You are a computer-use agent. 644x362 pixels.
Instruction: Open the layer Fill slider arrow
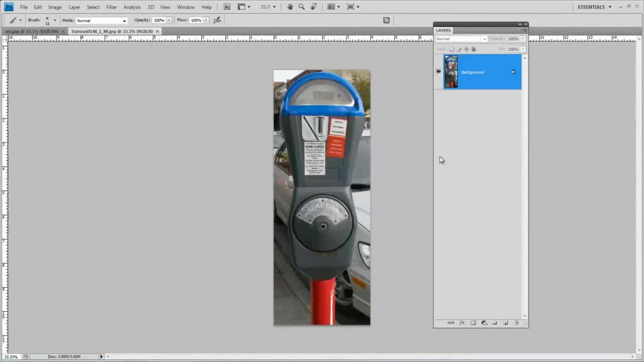click(523, 49)
